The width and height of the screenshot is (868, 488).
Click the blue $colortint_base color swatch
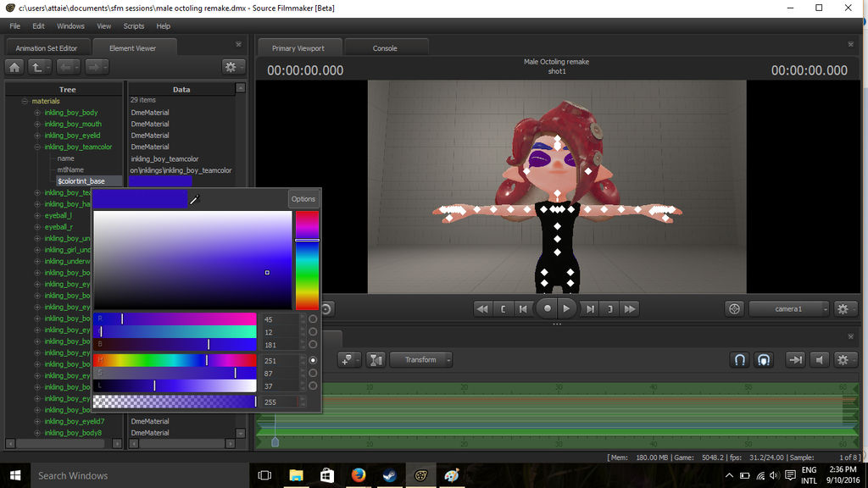tap(160, 181)
